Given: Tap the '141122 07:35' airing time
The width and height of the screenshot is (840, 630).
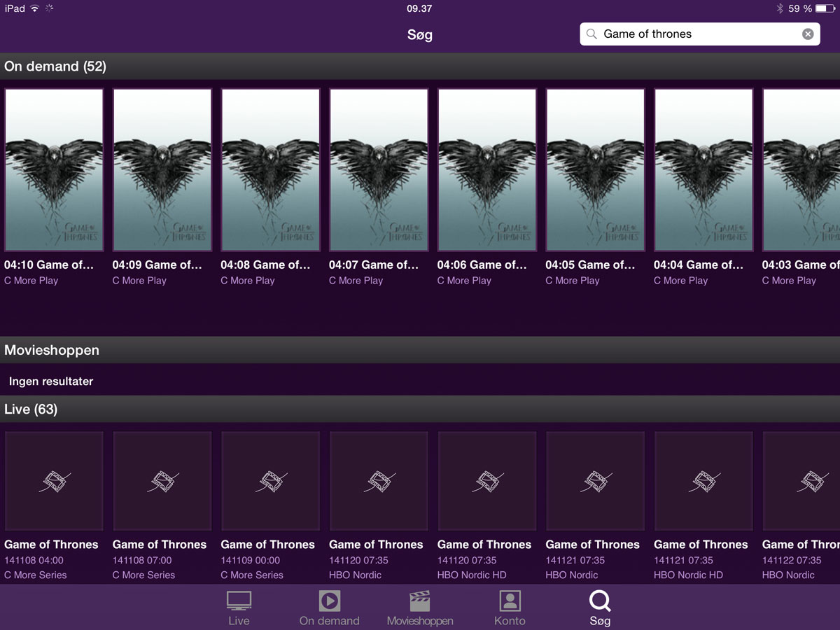Looking at the screenshot, I should pyautogui.click(x=792, y=560).
